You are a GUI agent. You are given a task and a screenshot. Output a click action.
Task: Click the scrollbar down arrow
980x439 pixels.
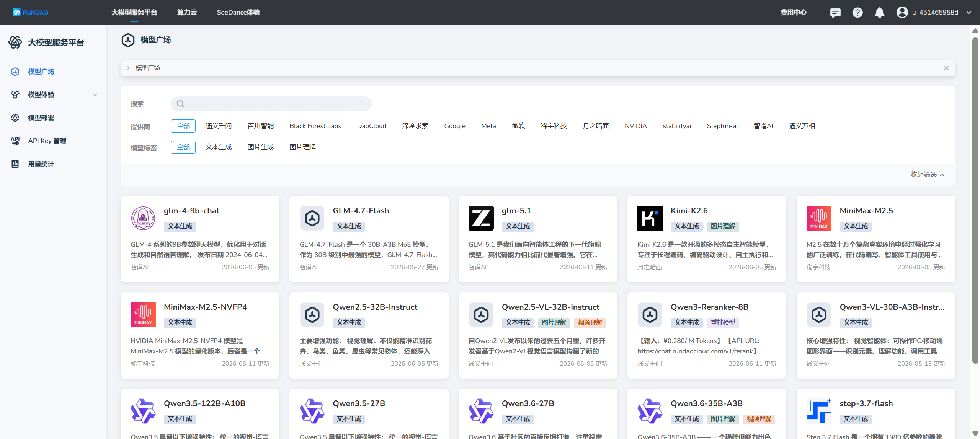[x=975, y=433]
